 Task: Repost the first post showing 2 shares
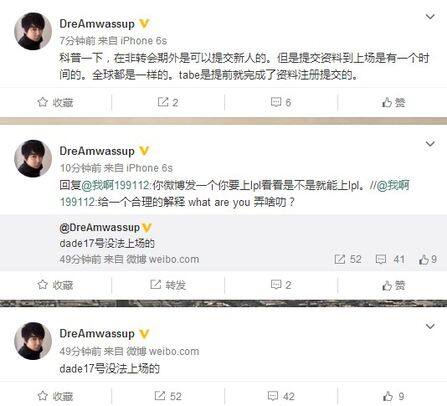coord(168,102)
